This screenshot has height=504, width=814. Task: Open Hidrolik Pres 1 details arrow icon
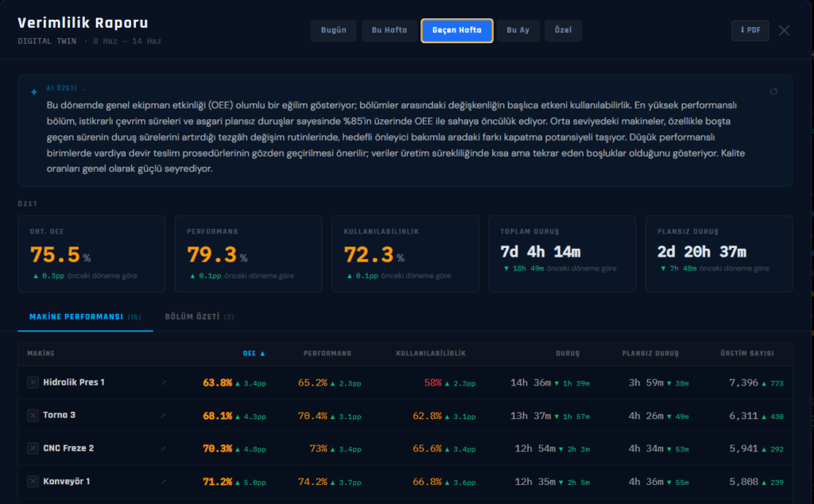click(x=164, y=383)
